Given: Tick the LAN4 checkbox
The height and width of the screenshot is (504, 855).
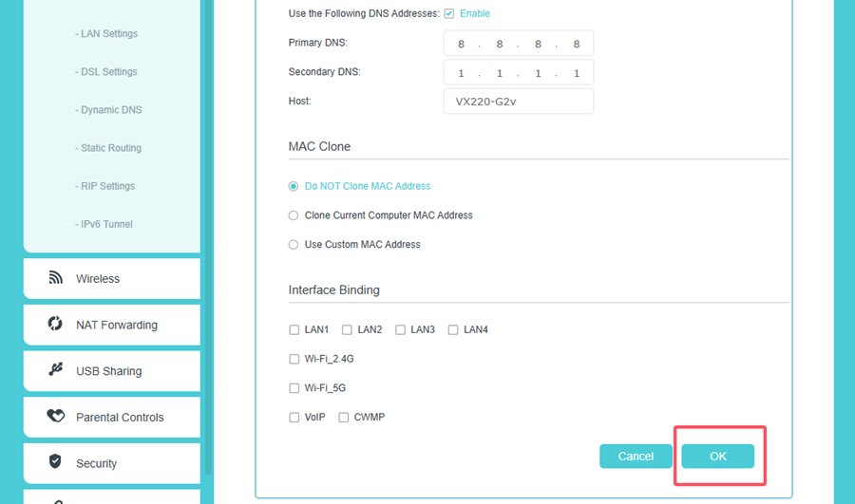Looking at the screenshot, I should [453, 330].
